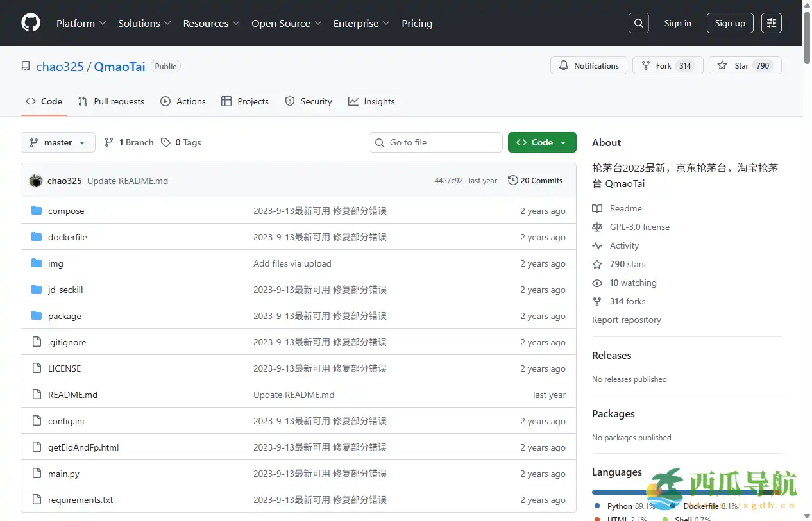Screen dimensions: 812x521
Task: Open the jd_seckill folder
Action: 65,290
